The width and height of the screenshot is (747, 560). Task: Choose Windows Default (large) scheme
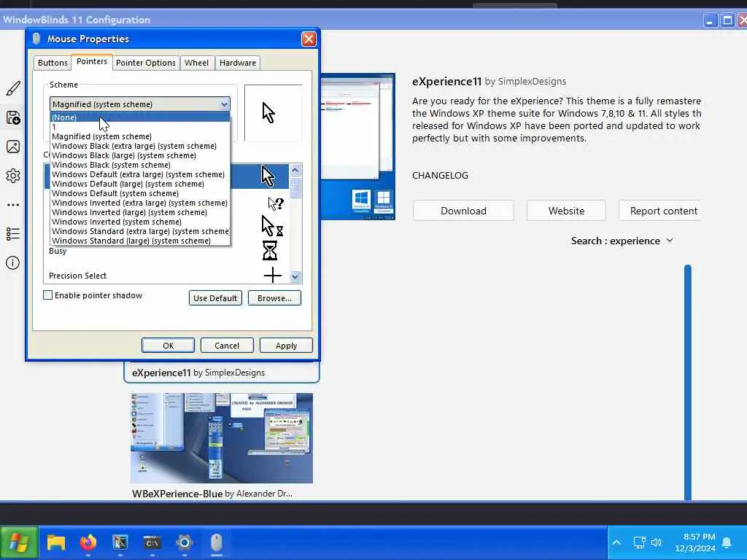[x=140, y=184]
